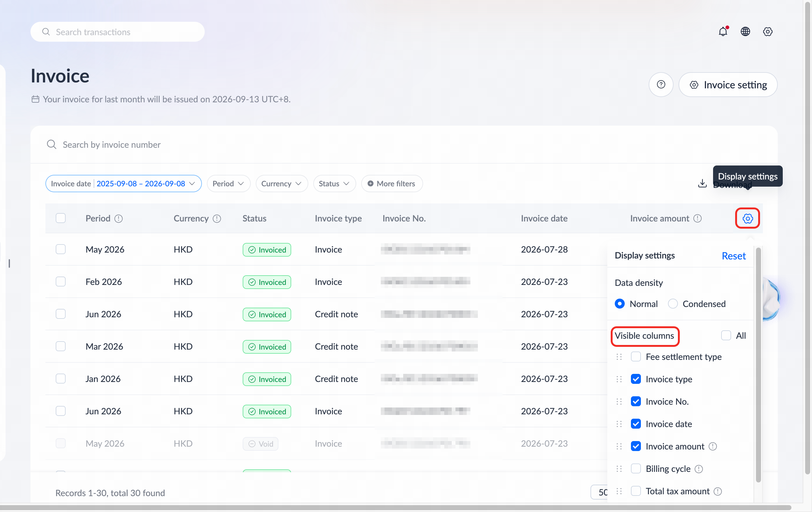Open Invoice date range filter
This screenshot has height=512, width=812.
pos(124,184)
